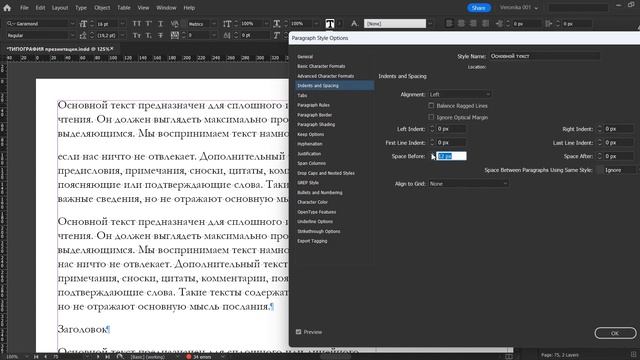Click OK in Paragraph Style Options
The width and height of the screenshot is (640, 360).
[x=615, y=333]
